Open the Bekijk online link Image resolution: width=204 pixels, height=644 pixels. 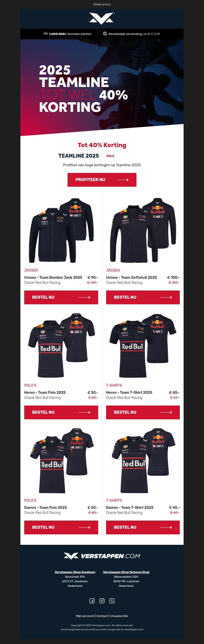102,4
